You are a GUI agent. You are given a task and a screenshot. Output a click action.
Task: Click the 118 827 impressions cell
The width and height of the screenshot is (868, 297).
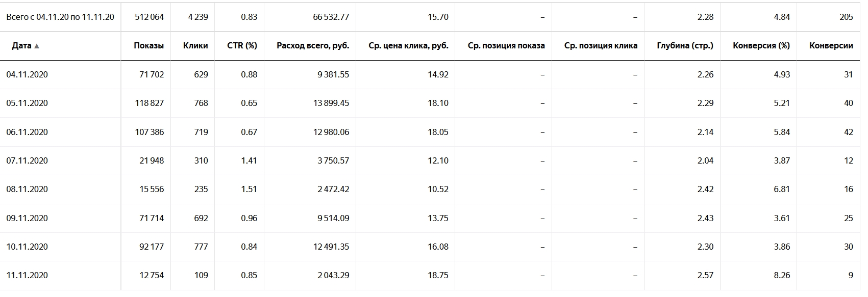pos(149,103)
